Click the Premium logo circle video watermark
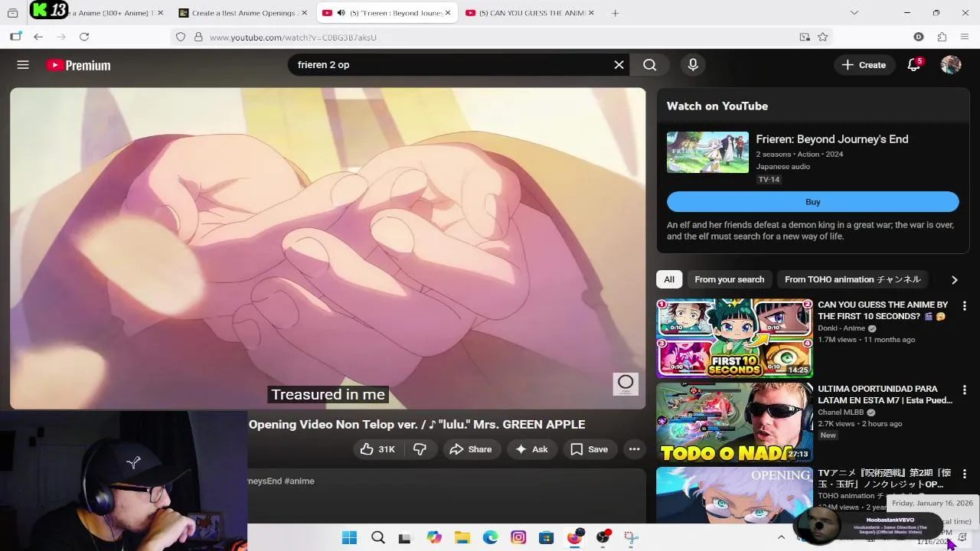 click(x=626, y=383)
